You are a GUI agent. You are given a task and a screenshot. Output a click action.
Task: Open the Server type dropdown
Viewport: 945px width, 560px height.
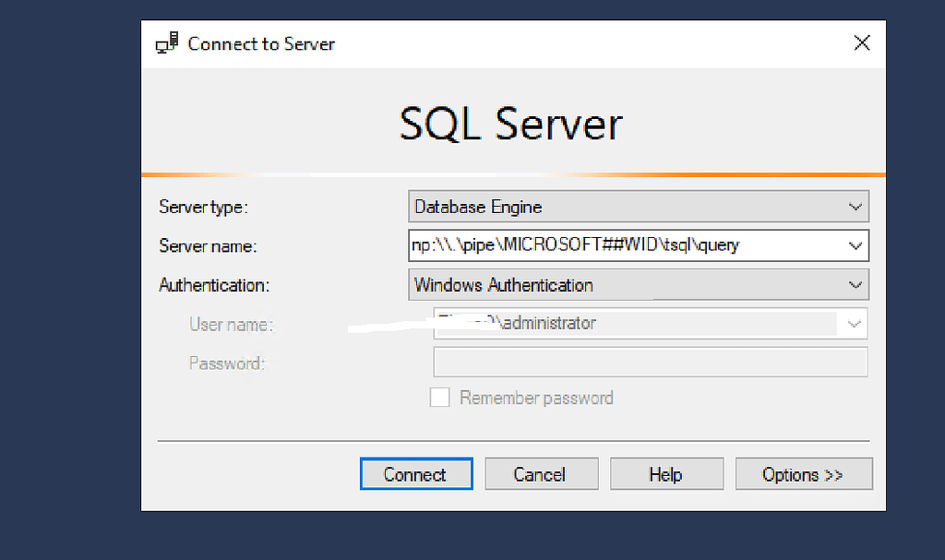[x=638, y=207]
